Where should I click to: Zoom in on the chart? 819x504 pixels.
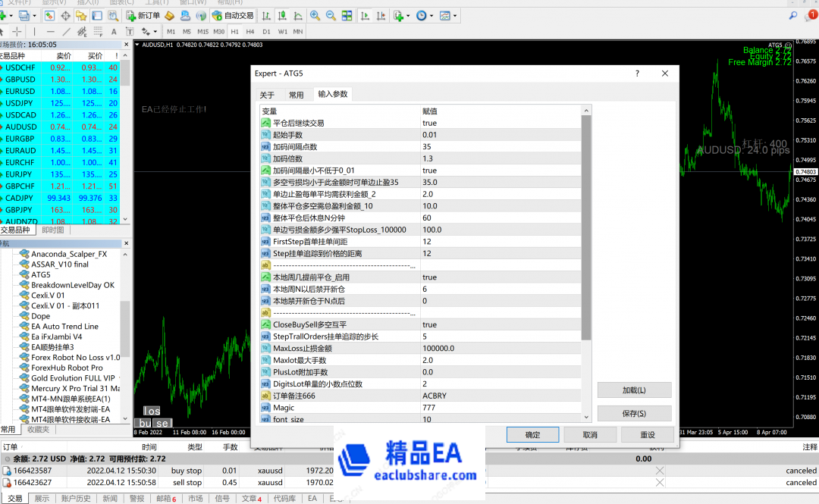[315, 15]
